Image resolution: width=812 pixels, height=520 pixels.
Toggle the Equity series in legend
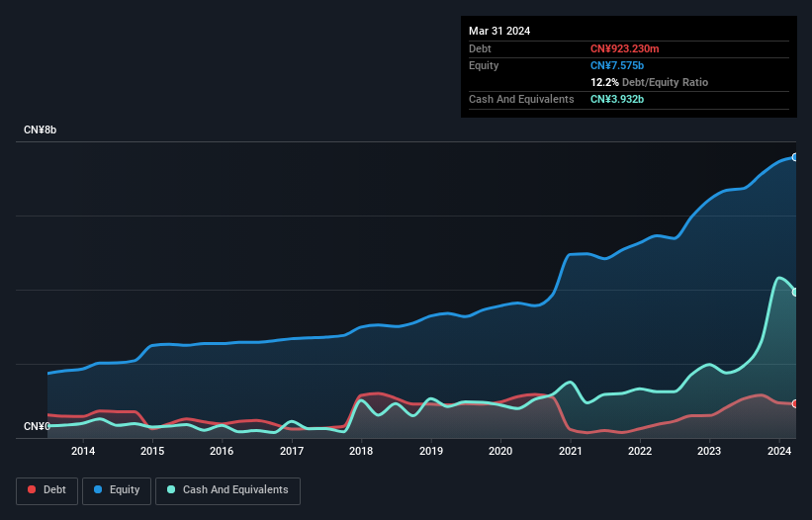point(117,490)
